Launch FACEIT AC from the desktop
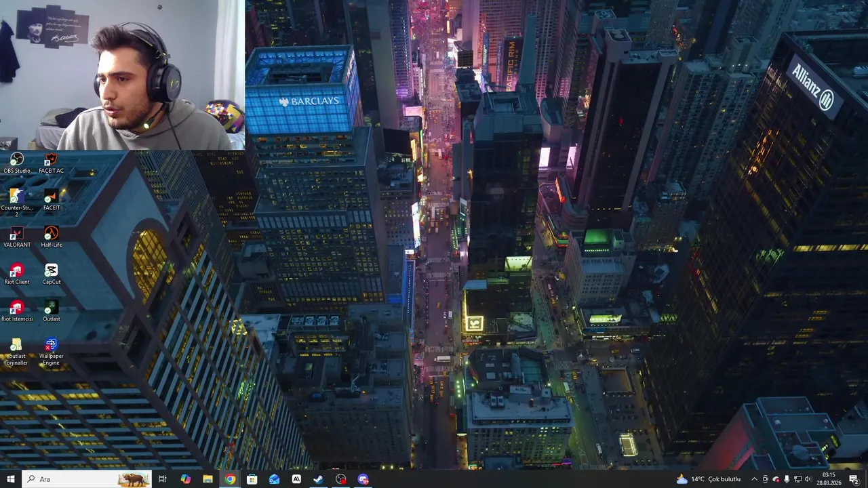Screen dimensions: 868x488 click(x=51, y=163)
